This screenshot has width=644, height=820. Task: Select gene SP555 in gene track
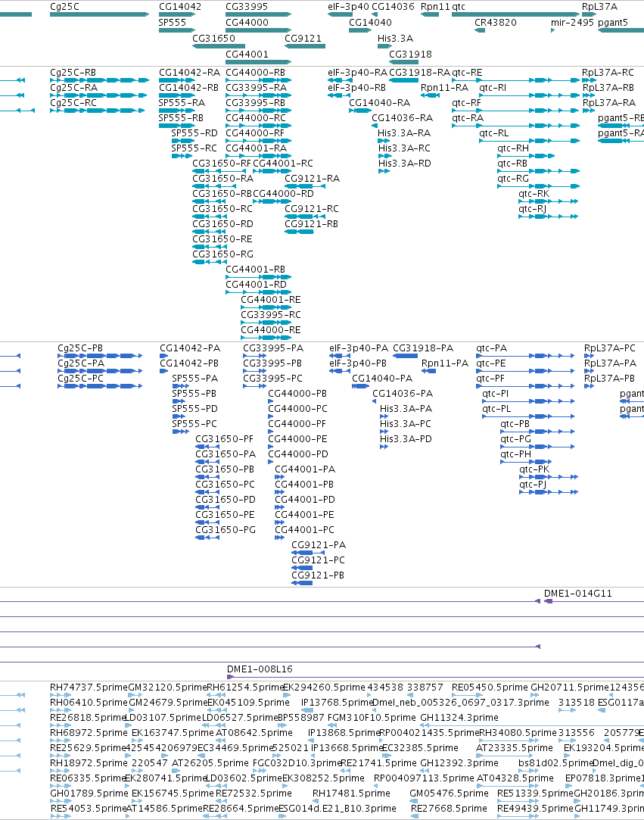[173, 23]
